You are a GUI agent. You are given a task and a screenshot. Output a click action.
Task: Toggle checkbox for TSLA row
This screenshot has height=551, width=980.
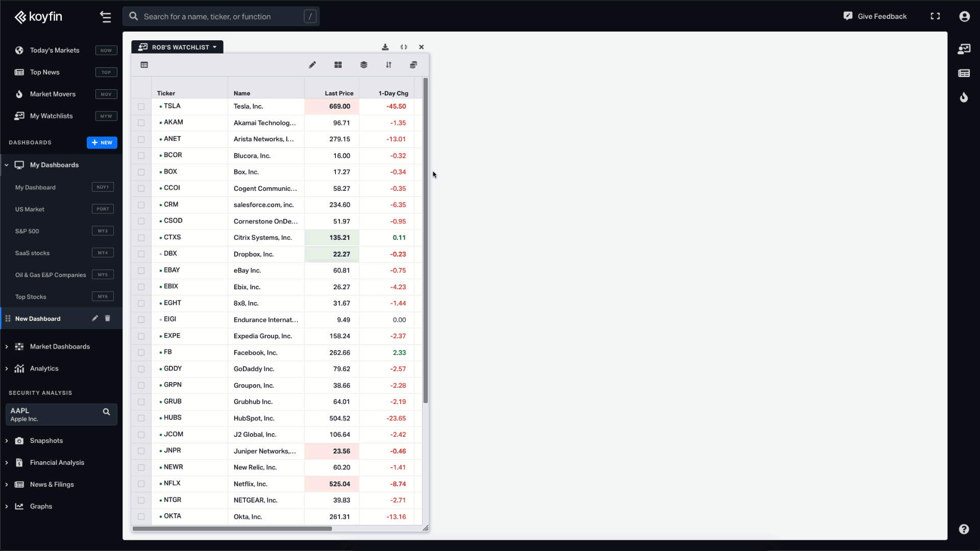pyautogui.click(x=141, y=106)
